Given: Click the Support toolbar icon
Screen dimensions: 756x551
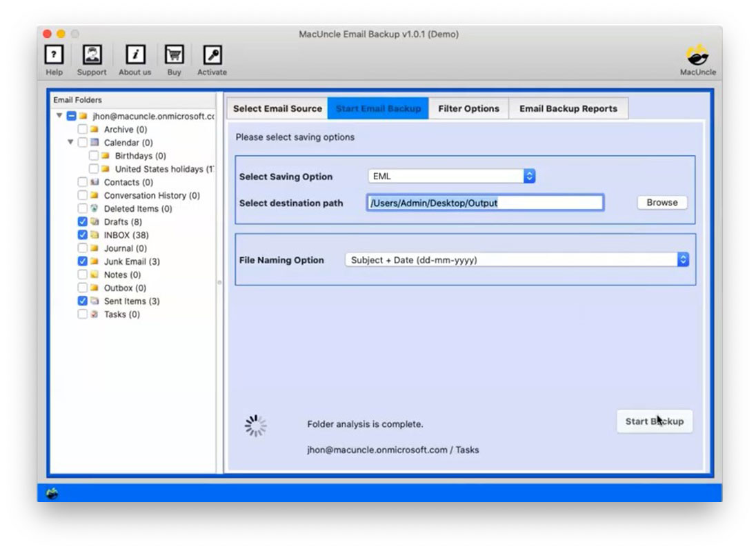Looking at the screenshot, I should 92,55.
